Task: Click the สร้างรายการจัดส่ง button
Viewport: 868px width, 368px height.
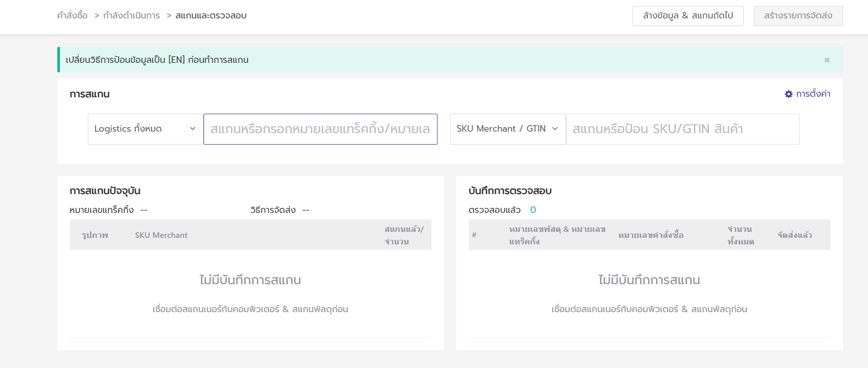Action: 798,16
